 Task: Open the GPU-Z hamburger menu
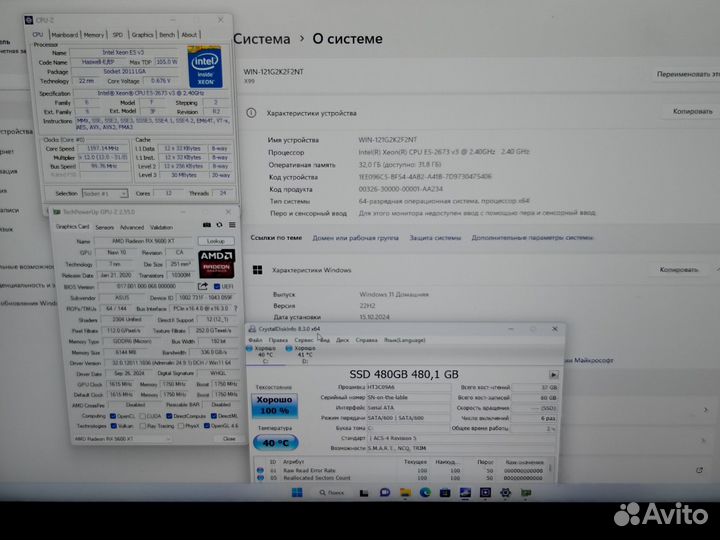[x=232, y=225]
